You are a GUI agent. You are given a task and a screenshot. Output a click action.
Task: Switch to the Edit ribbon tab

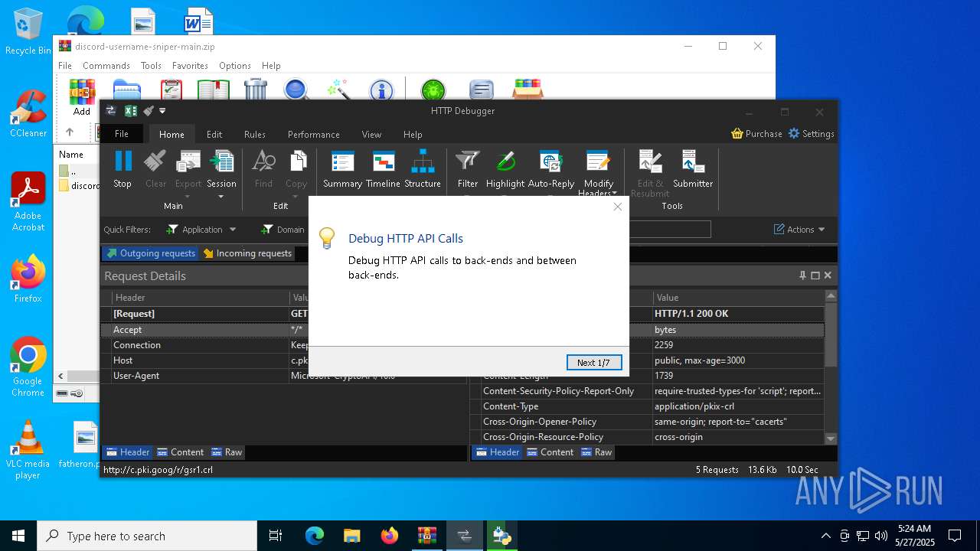(x=214, y=134)
